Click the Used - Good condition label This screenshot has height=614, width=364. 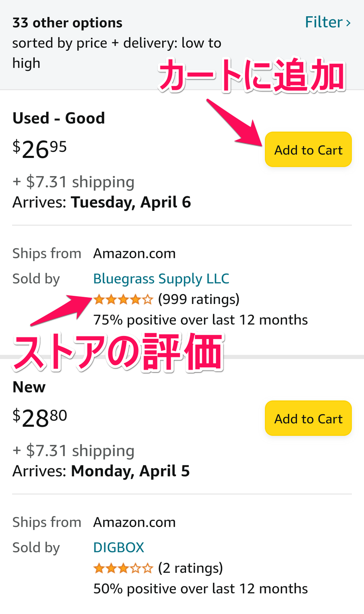coord(59,118)
